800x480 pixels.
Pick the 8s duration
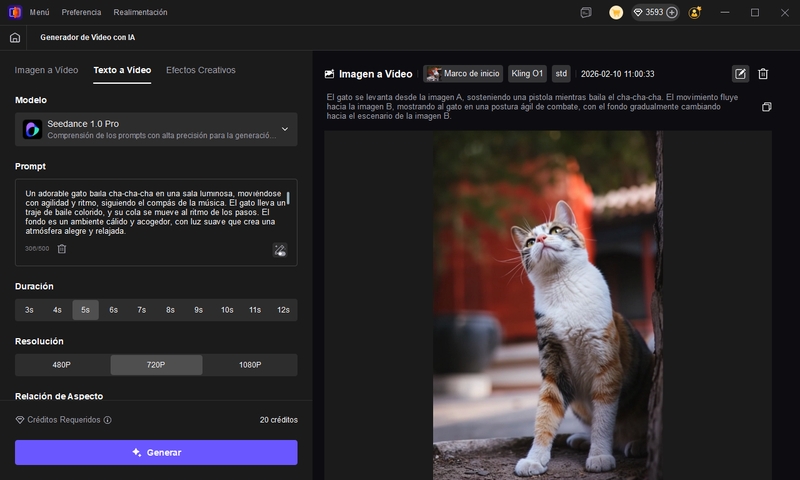tap(170, 310)
